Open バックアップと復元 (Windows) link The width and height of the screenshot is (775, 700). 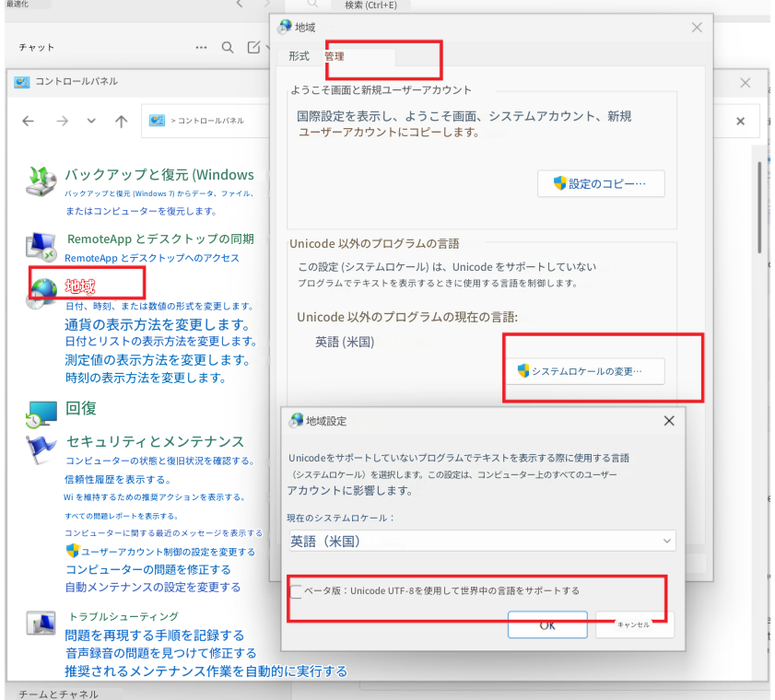click(x=159, y=175)
